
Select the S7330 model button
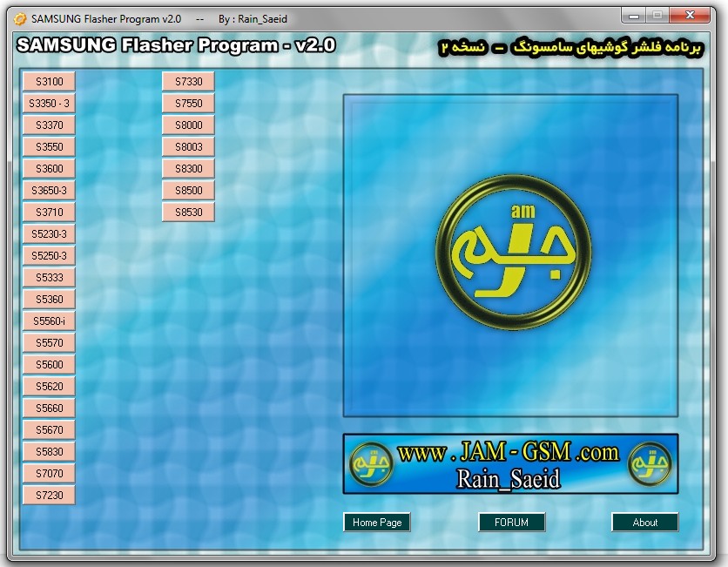click(188, 82)
